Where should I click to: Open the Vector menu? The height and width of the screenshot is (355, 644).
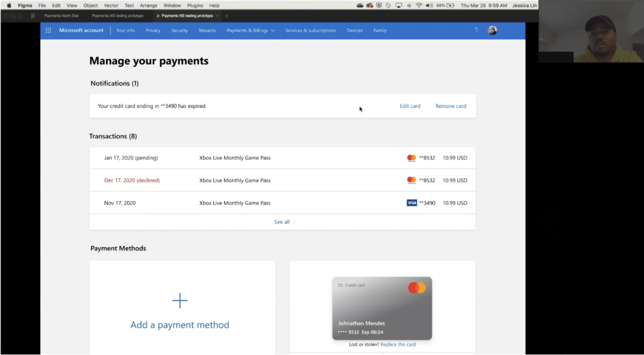point(111,6)
